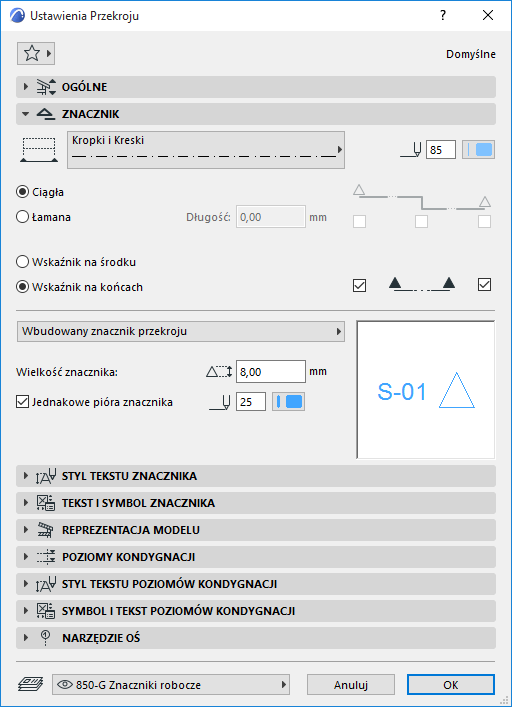
Task: Click the NARZĘDZIE OŚ panel icon
Action: click(45, 638)
